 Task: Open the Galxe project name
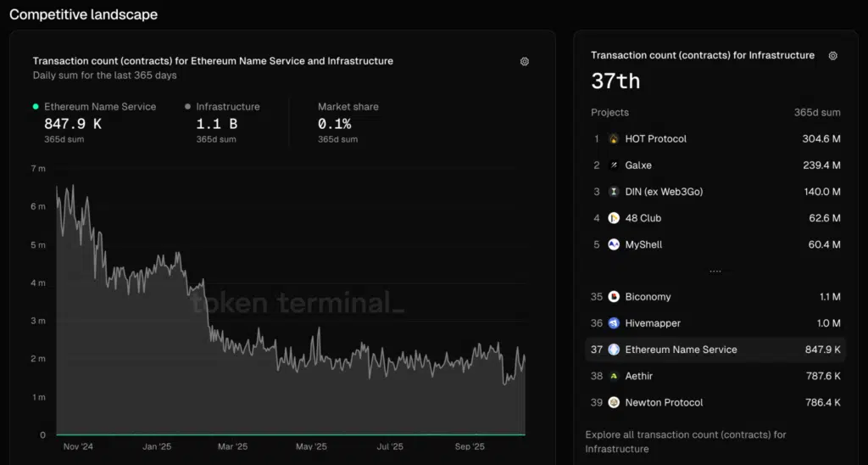point(638,165)
